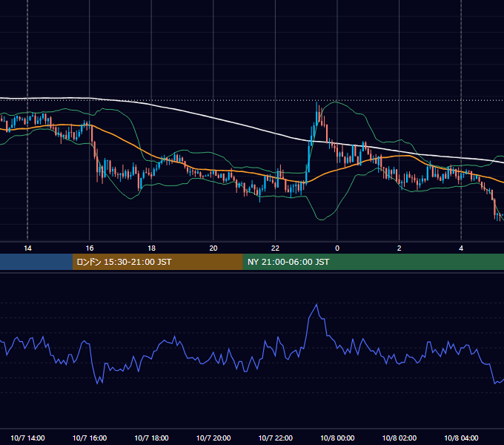Click the 10/8 00:00 date label
The width and height of the screenshot is (504, 445).
(x=337, y=438)
